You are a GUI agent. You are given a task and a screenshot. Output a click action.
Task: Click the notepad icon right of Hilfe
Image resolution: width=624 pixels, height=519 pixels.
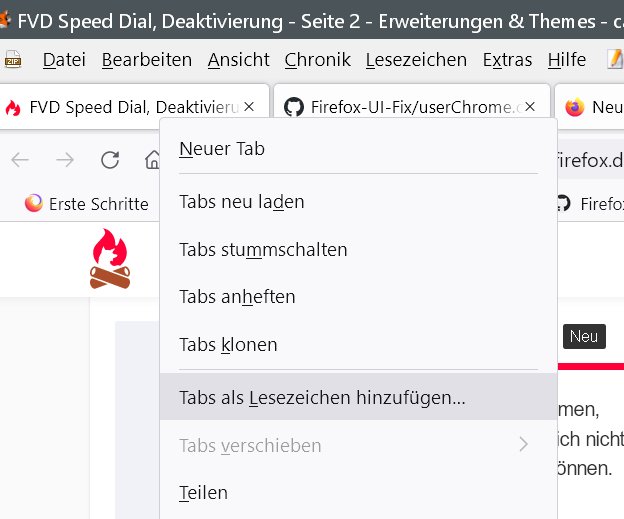click(614, 60)
